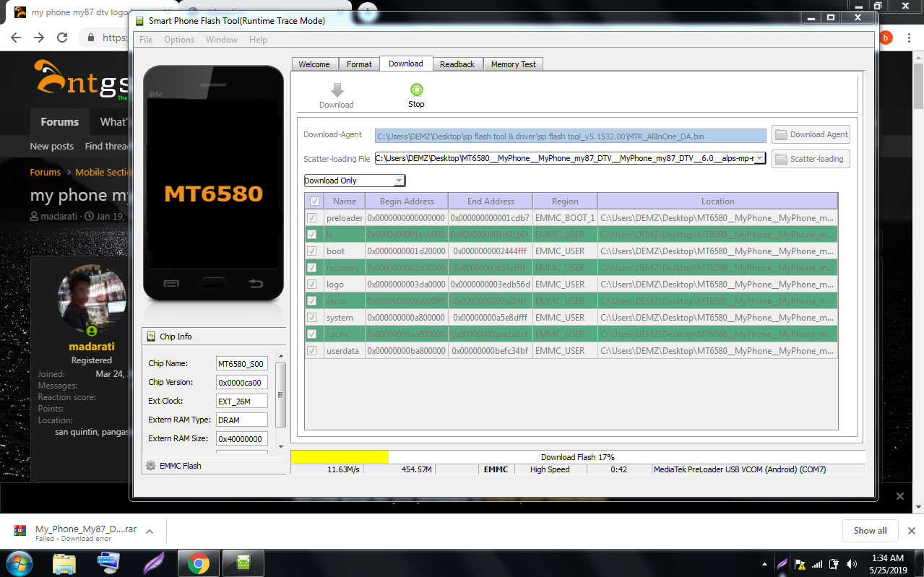Stop the flashing with the green Stop icon

(x=416, y=90)
